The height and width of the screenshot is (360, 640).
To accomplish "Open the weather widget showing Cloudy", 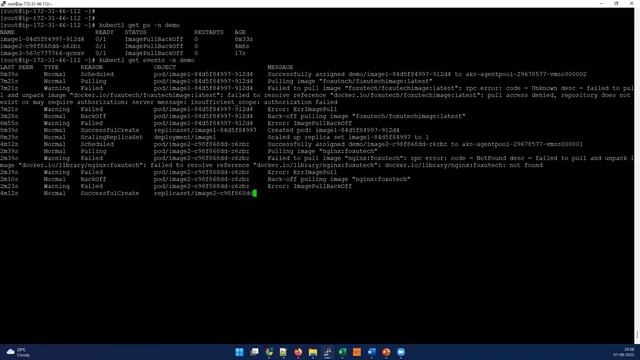I will 18,352.
